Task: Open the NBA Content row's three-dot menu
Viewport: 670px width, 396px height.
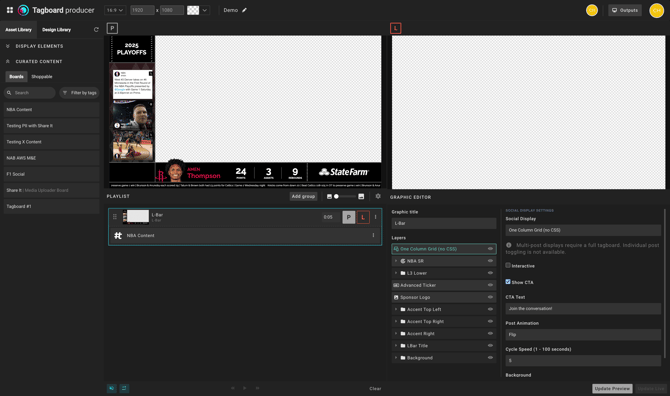Action: (x=373, y=235)
